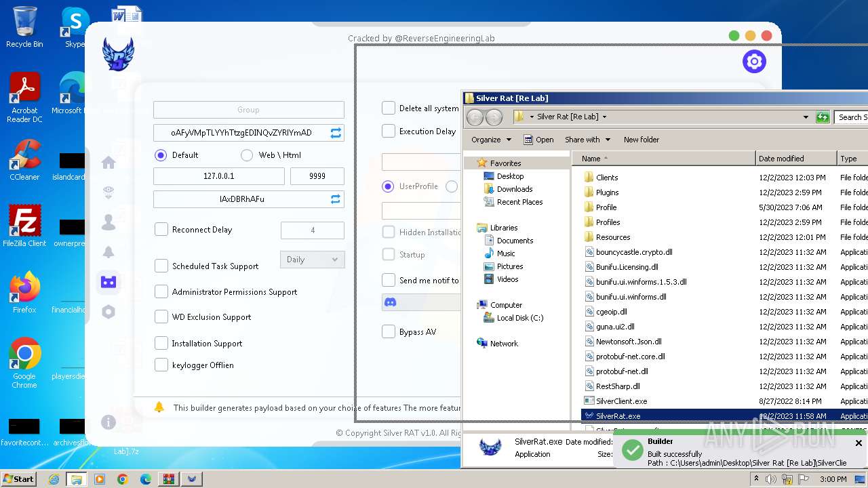The image size is (868, 488).
Task: Enable Bypass AV checkbox
Action: (x=389, y=332)
